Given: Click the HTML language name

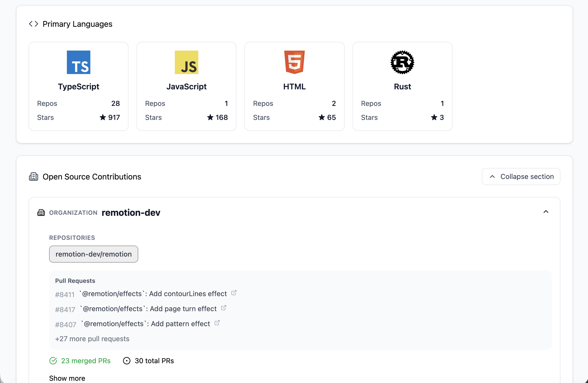Looking at the screenshot, I should (295, 87).
